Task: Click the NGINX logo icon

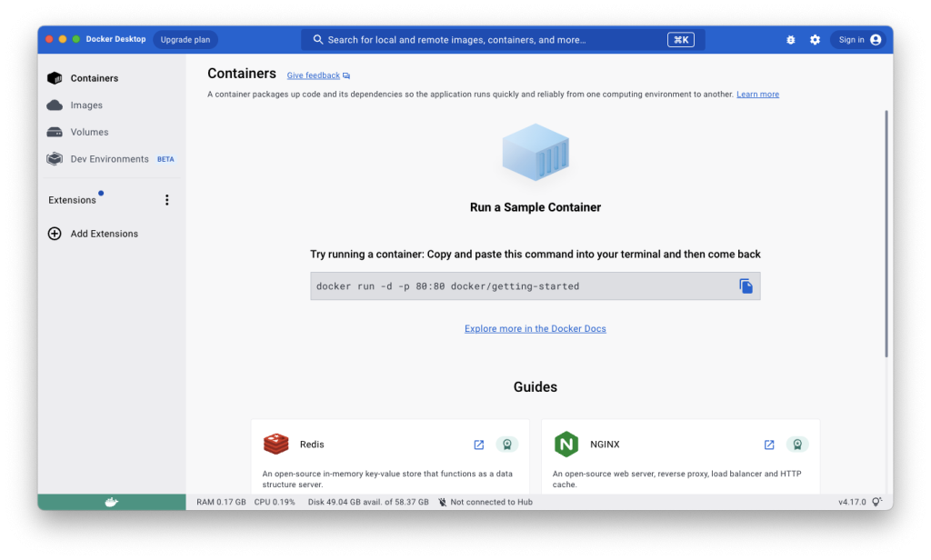Action: (x=566, y=445)
